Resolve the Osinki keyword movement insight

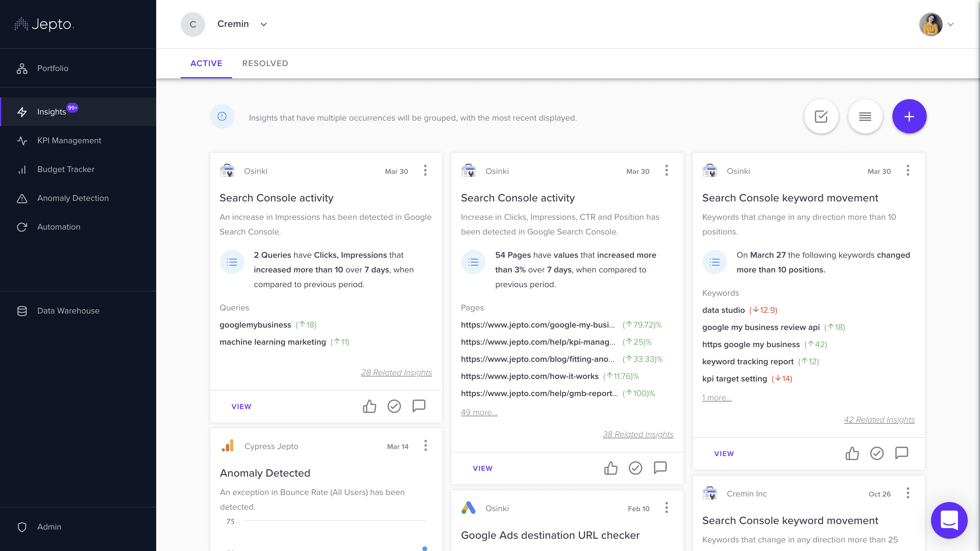point(877,453)
